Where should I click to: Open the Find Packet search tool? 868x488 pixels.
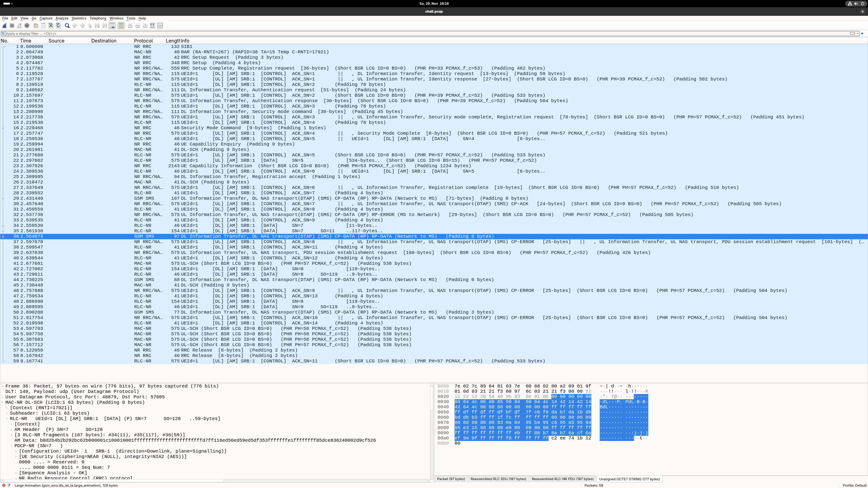[x=67, y=26]
